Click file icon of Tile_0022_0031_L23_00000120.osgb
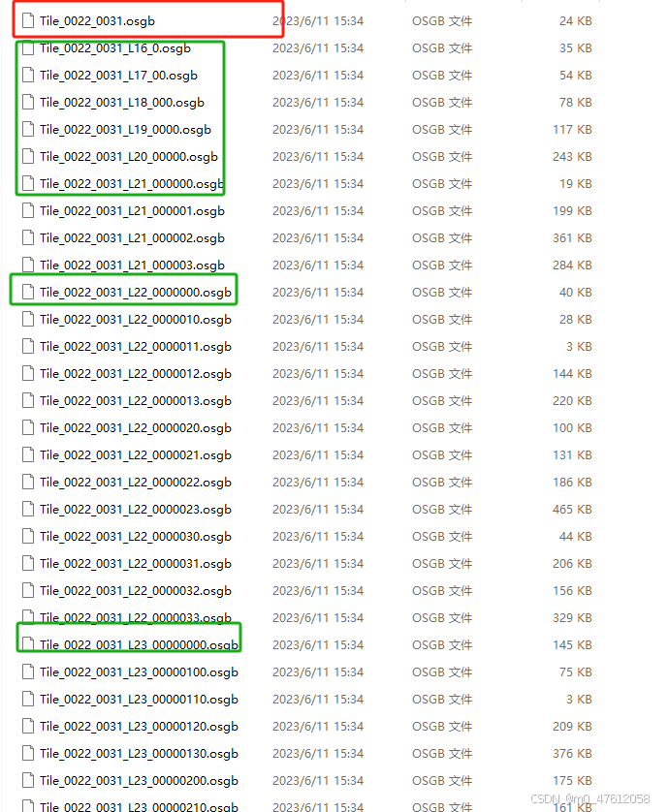The height and width of the screenshot is (812, 668). (x=28, y=727)
